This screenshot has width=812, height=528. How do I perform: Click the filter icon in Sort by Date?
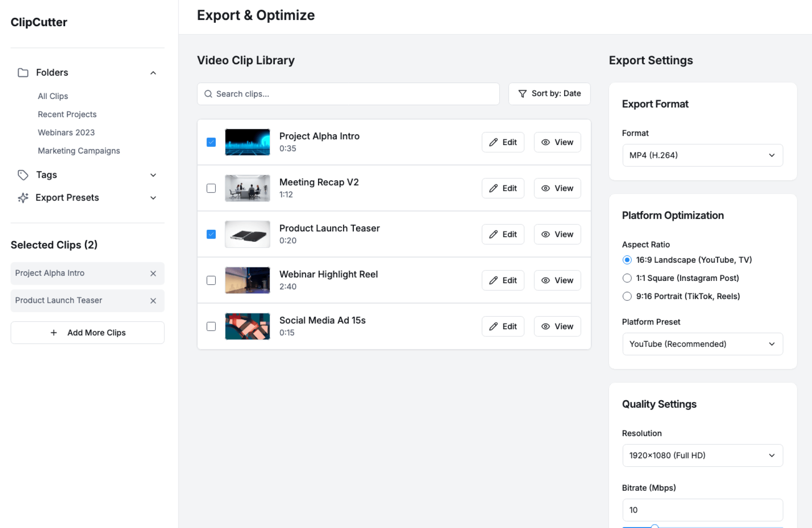[522, 93]
